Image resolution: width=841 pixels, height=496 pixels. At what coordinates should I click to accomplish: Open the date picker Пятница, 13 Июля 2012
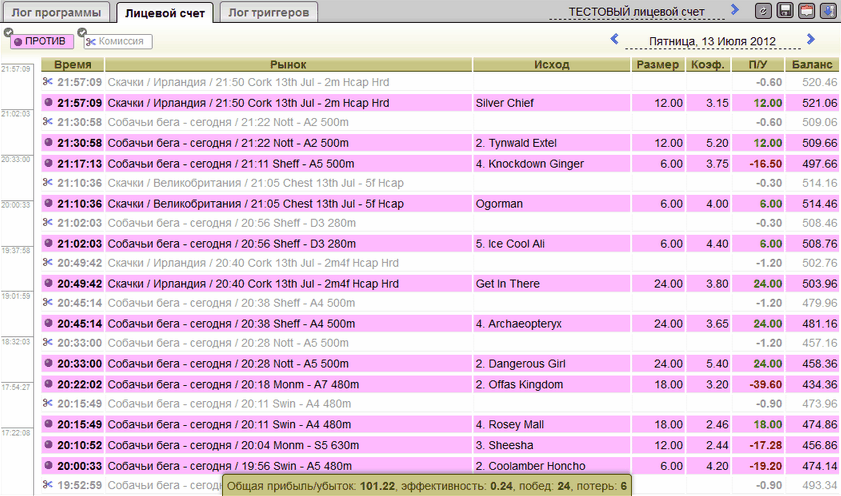711,41
